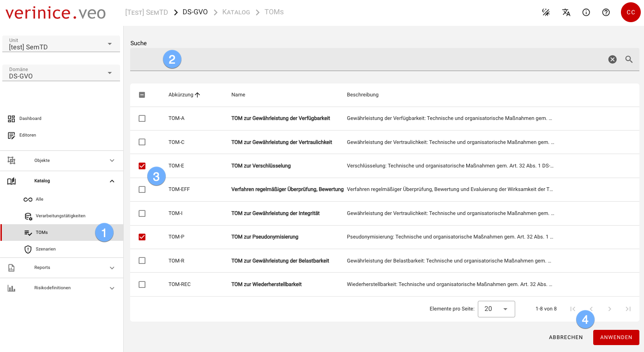Toggle the select-all header checkbox
The height and width of the screenshot is (352, 644).
(142, 95)
